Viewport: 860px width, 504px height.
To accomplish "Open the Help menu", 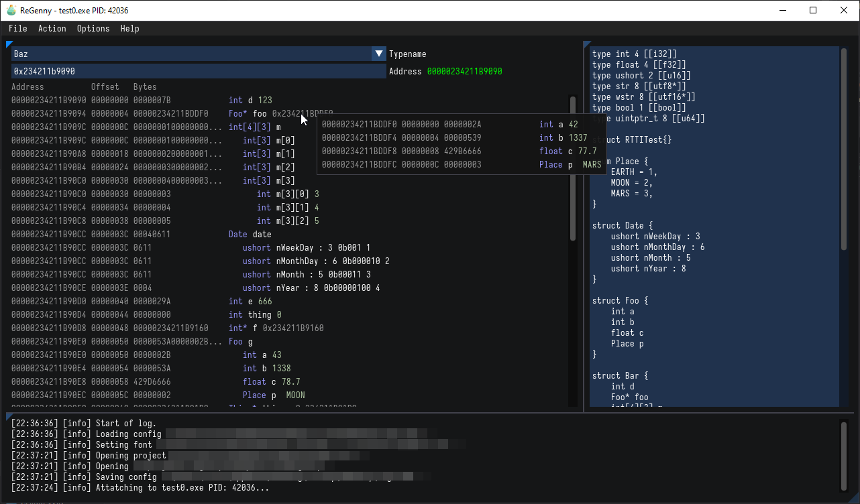I will [130, 28].
